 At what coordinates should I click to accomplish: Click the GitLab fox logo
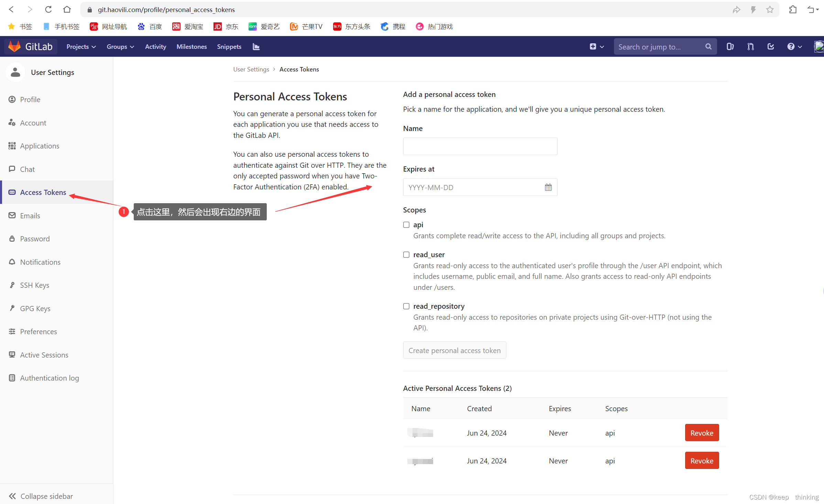(14, 46)
